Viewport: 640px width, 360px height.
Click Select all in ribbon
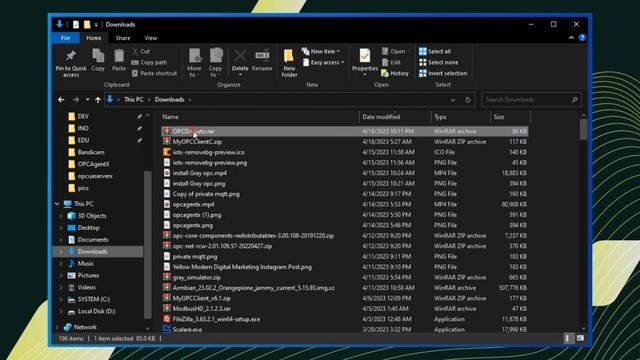click(435, 51)
